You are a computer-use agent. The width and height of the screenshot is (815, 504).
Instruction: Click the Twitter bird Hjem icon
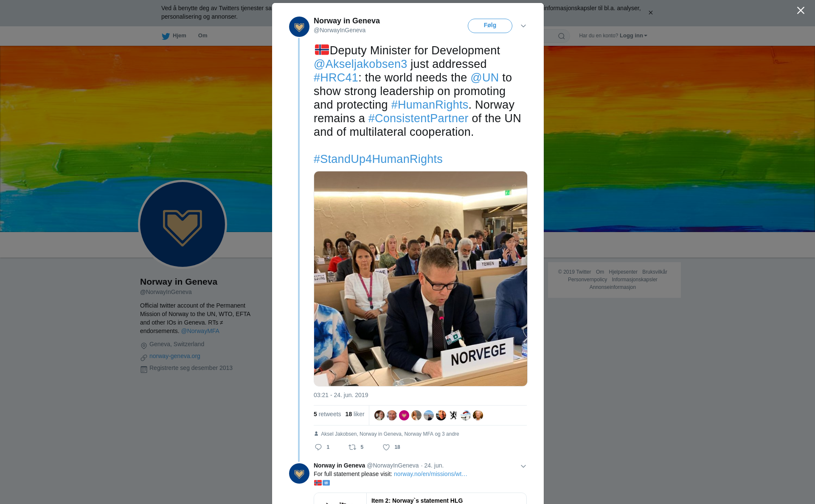tap(166, 36)
